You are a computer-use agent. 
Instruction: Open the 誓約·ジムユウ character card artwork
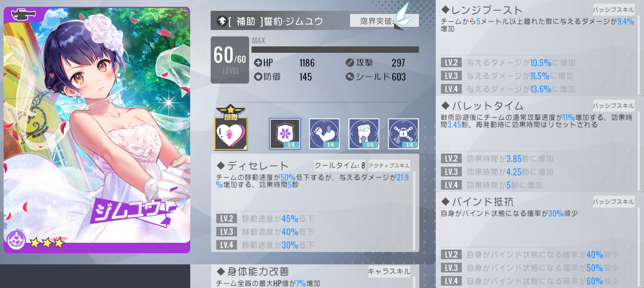tap(97, 130)
